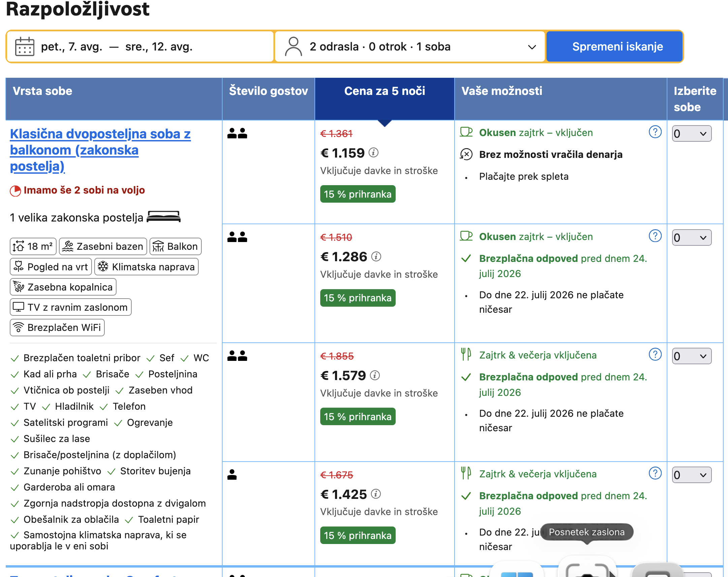Expand the guests and rooms selector chevron
The image size is (728, 577).
(x=532, y=47)
